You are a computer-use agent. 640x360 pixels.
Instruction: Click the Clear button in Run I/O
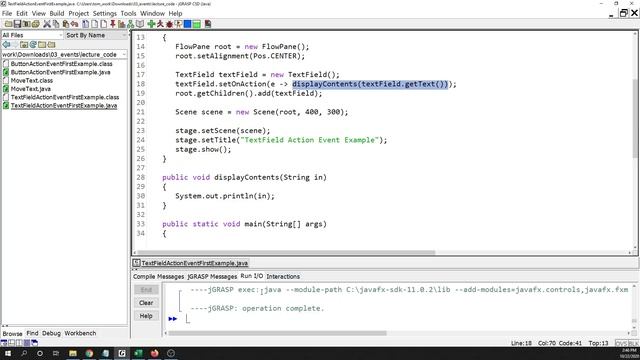click(146, 303)
